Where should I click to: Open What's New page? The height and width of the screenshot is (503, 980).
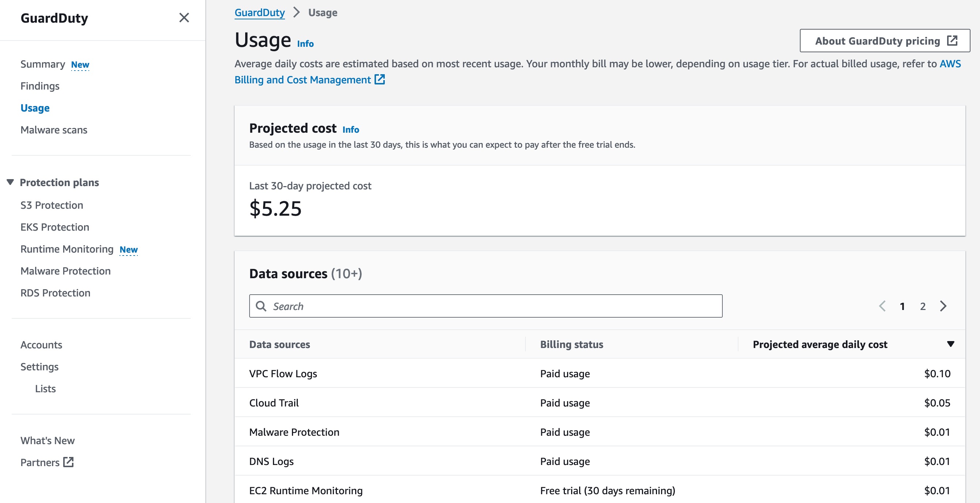(48, 440)
